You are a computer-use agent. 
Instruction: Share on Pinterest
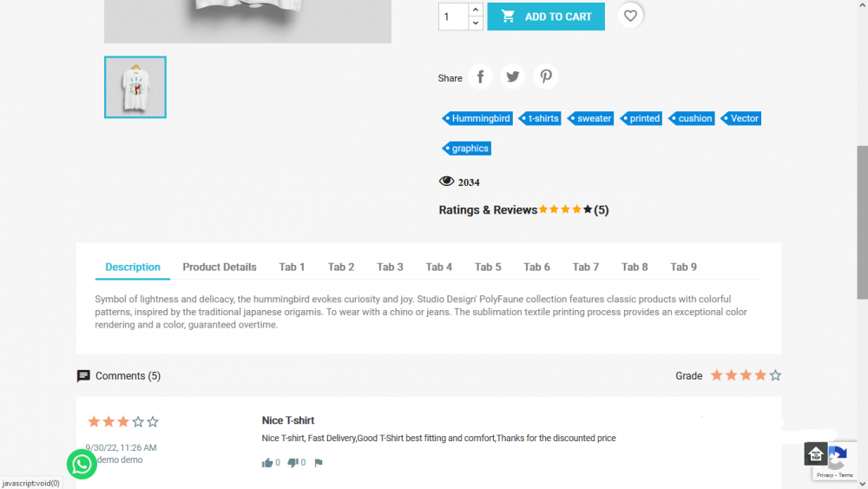tap(546, 76)
